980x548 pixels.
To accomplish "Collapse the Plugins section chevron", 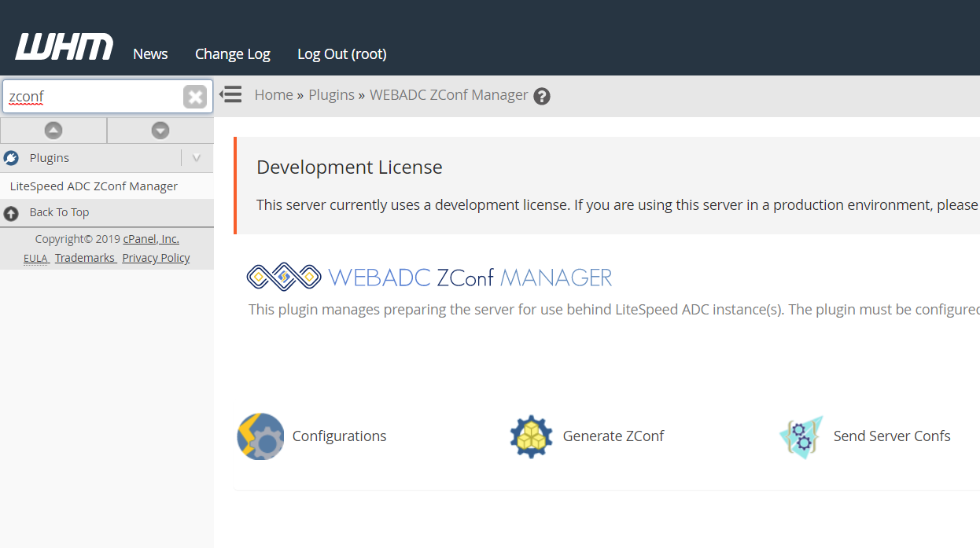I will click(x=197, y=158).
